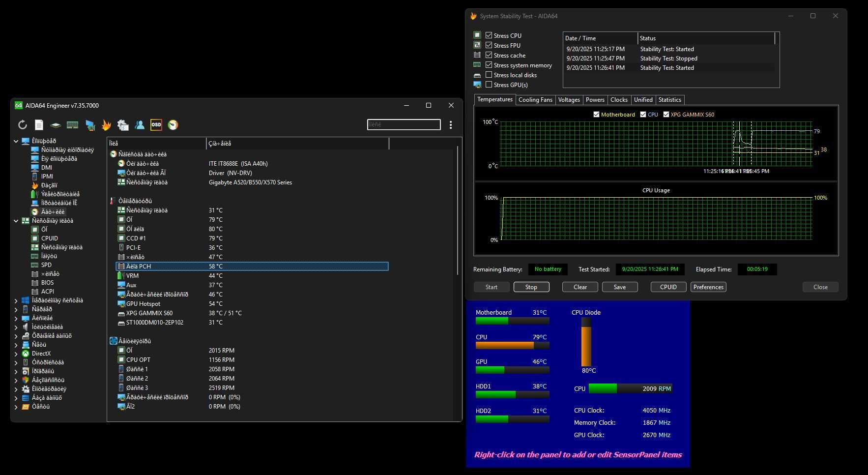
Task: Expand the tree node with gear icon
Action: coord(16,389)
